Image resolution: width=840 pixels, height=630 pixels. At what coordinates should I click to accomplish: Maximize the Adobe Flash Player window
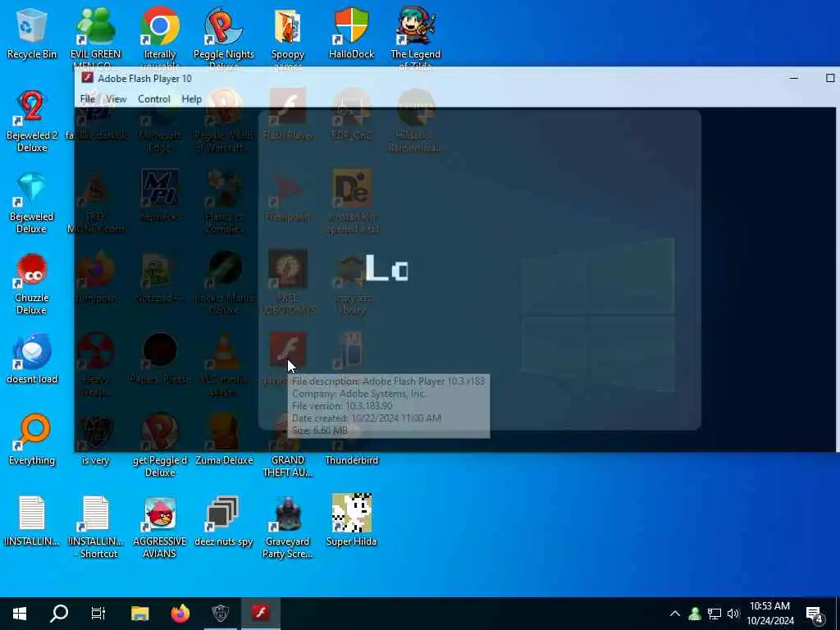click(x=829, y=78)
